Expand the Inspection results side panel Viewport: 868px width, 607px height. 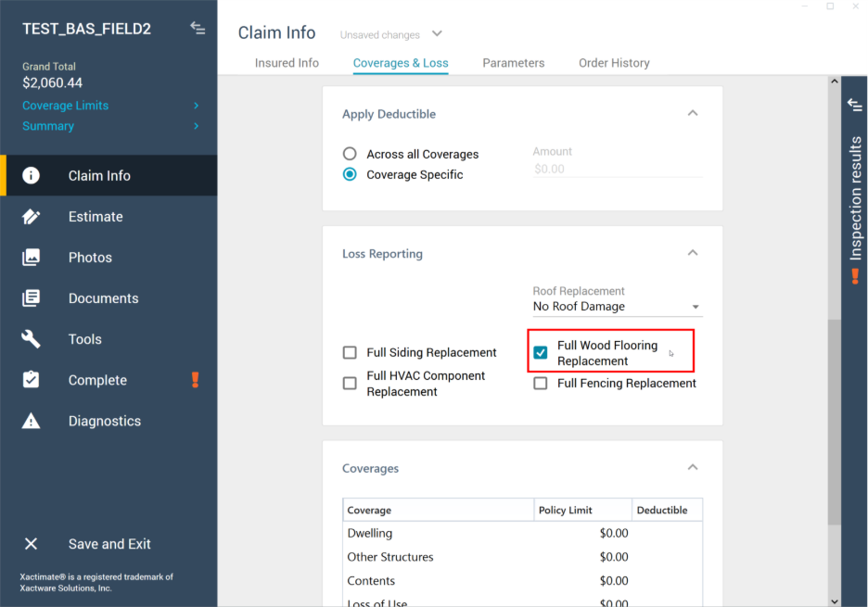point(855,104)
